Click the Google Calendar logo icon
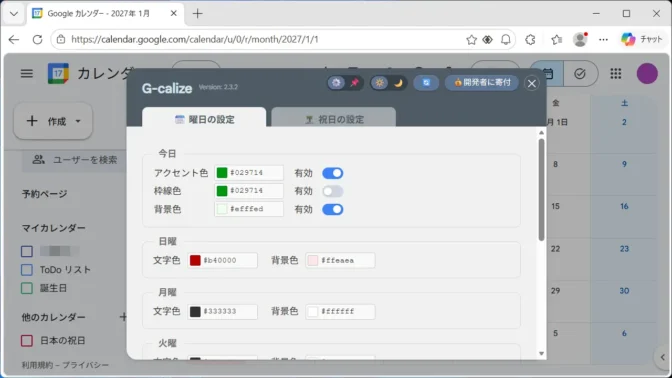 point(58,73)
